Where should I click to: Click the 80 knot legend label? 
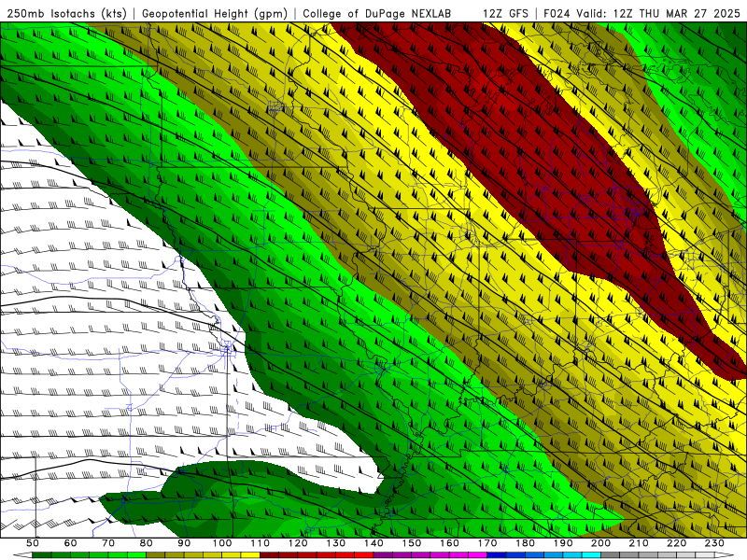coord(147,543)
